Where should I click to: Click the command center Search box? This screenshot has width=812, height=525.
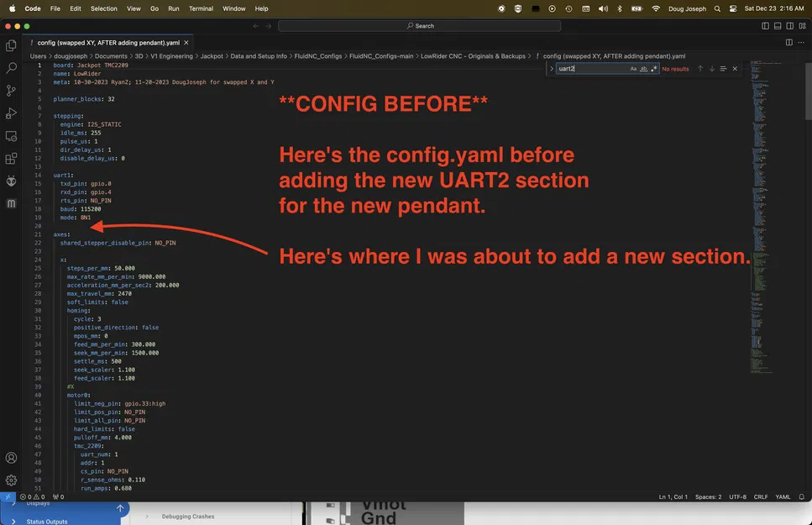[420, 26]
